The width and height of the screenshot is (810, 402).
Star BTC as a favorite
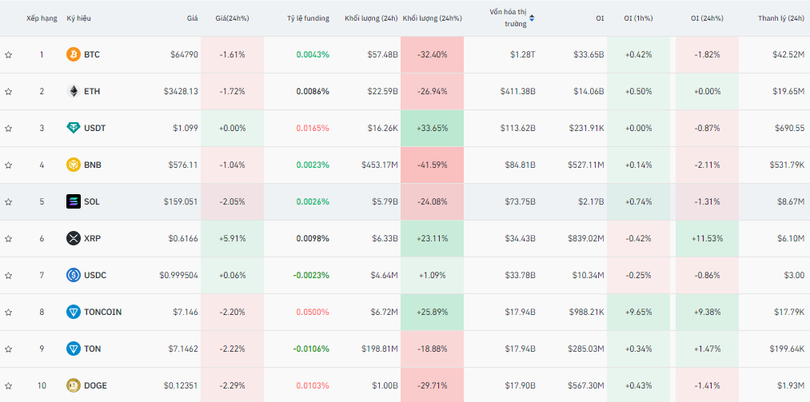tap(8, 54)
